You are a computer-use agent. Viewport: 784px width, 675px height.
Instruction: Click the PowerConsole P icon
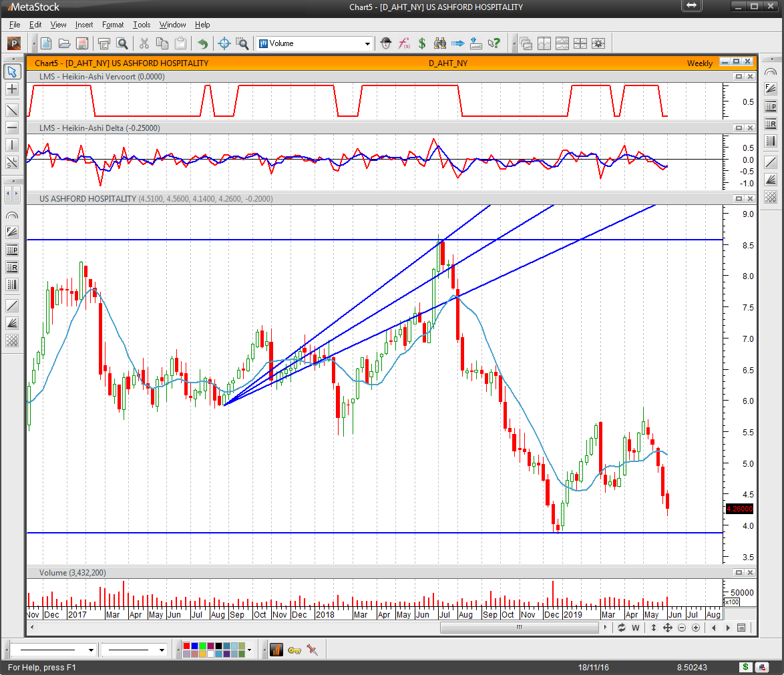click(x=14, y=43)
